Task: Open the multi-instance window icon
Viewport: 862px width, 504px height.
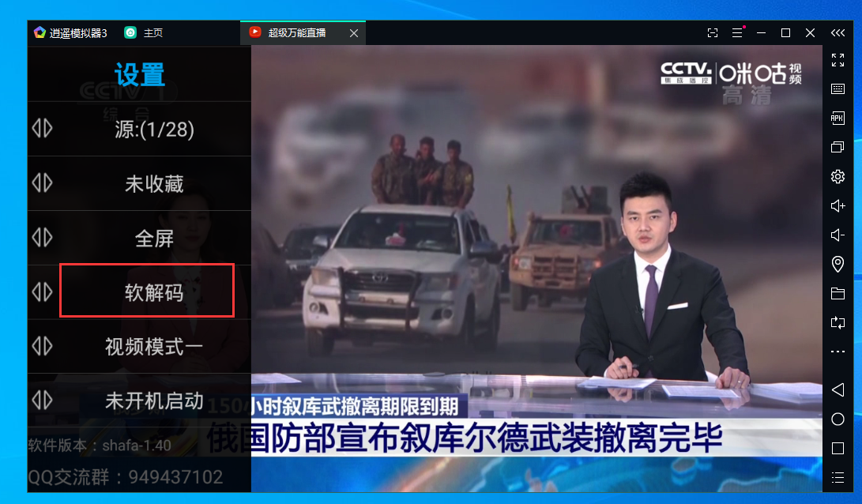Action: (838, 148)
